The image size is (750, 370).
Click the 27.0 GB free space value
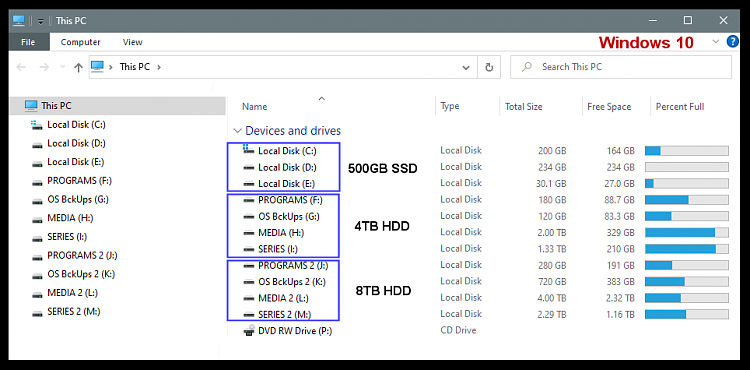[x=619, y=184]
